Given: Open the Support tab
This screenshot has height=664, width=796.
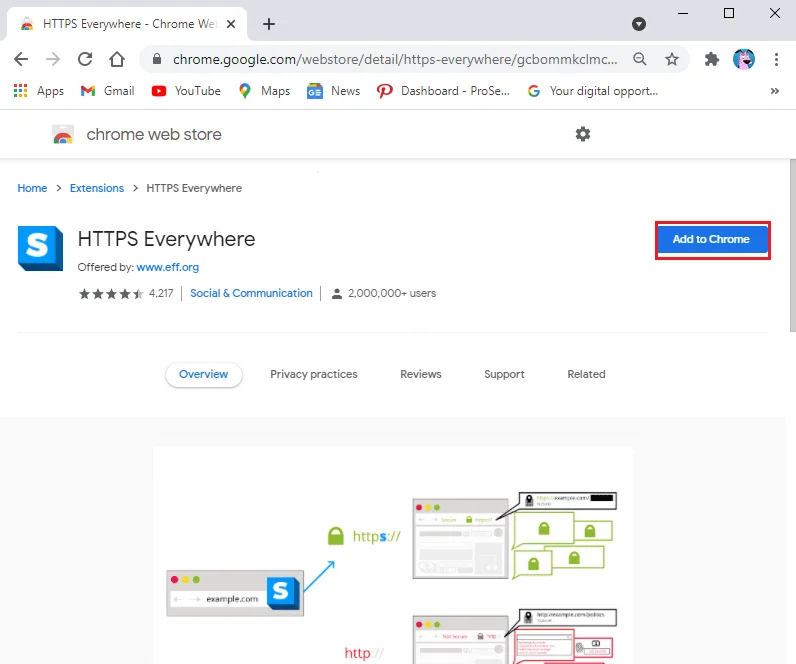Looking at the screenshot, I should 504,374.
